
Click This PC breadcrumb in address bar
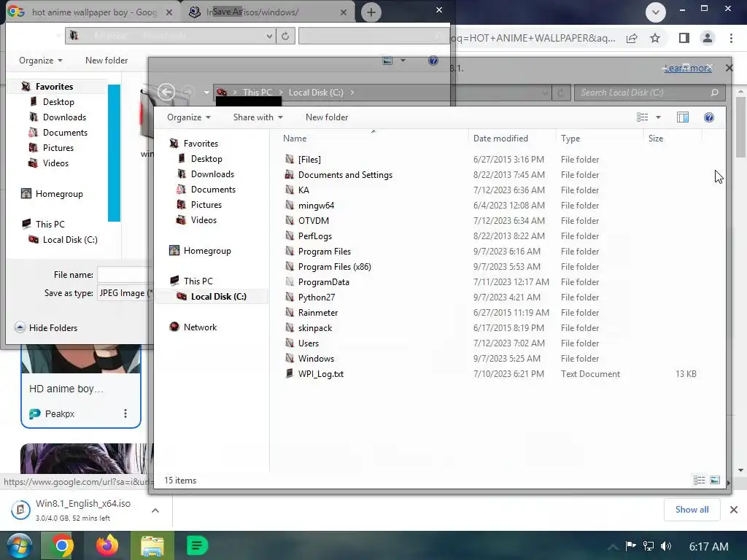[x=258, y=93]
